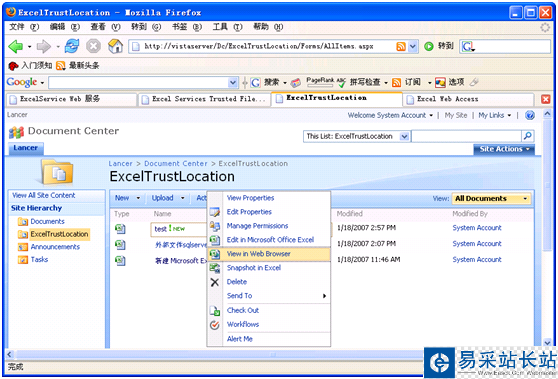Click the Documents folder icon in Site Hierarchy
Image resolution: width=558 pixels, height=379 pixels.
23,221
